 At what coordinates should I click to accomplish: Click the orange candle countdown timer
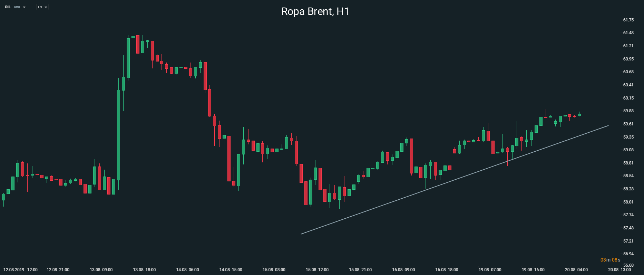click(610, 260)
